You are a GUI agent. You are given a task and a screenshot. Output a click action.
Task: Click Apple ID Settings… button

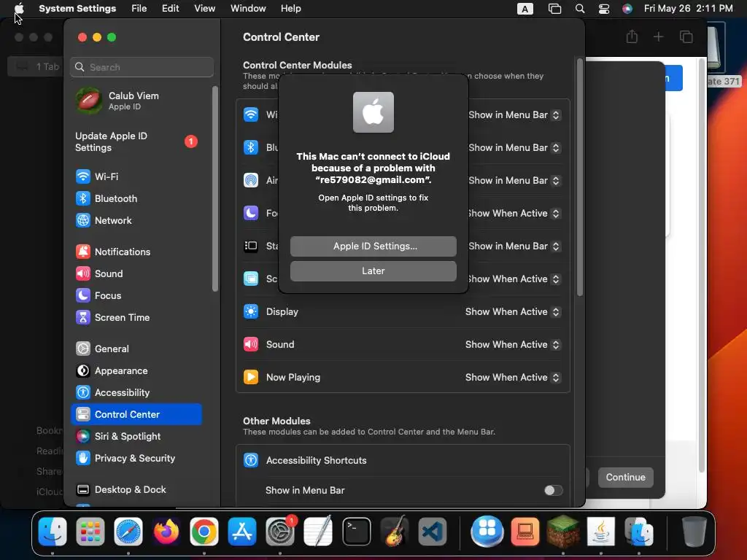pyautogui.click(x=373, y=246)
